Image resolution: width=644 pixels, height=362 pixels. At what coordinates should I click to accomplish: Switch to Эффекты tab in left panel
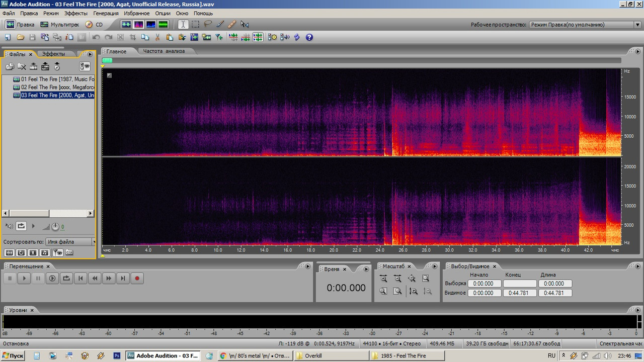(53, 54)
